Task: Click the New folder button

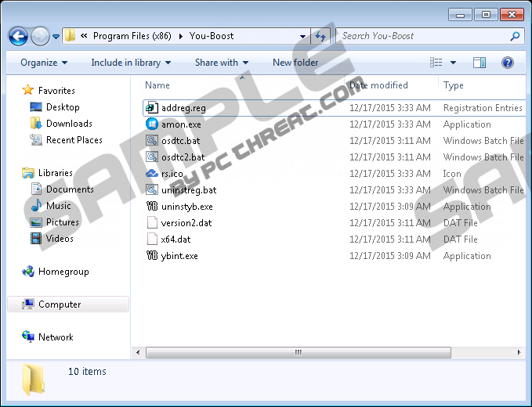Action: tap(295, 63)
